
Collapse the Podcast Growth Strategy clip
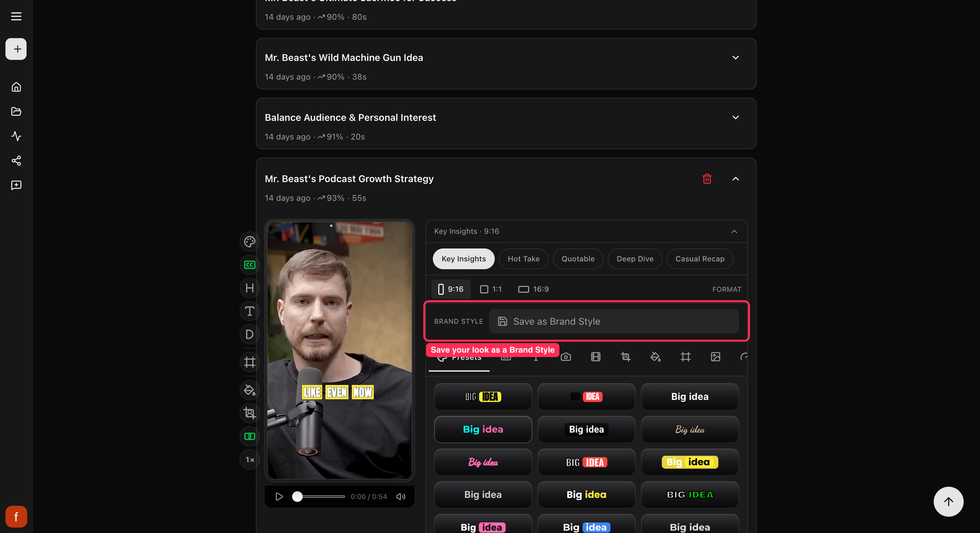[735, 178]
